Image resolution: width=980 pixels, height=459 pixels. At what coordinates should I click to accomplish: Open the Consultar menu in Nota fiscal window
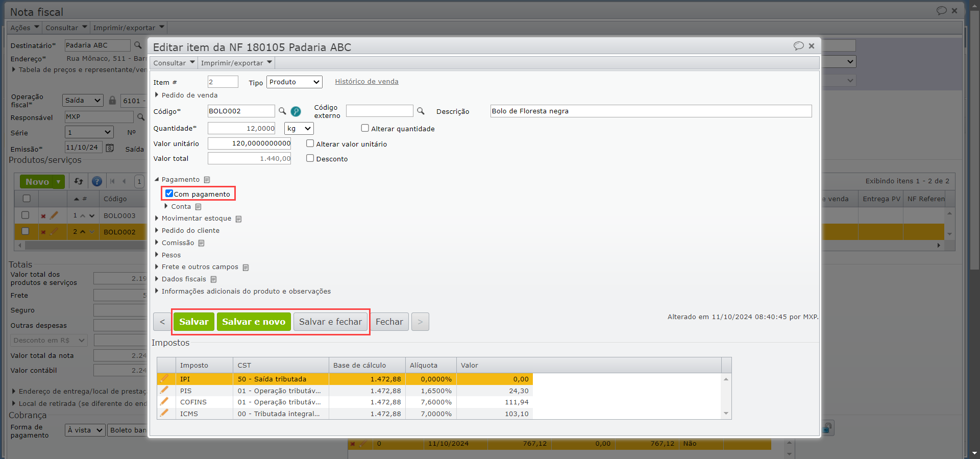point(66,28)
